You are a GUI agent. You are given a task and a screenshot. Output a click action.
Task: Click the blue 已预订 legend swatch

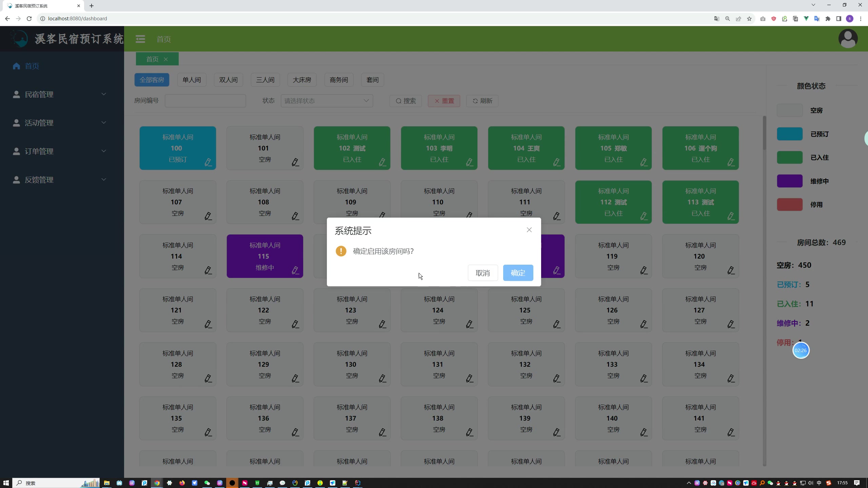(x=790, y=134)
